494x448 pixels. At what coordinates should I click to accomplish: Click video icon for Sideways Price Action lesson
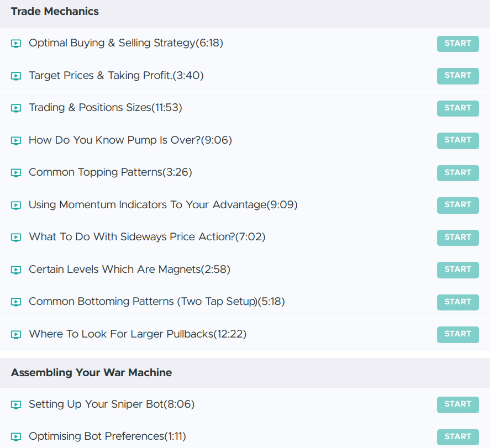[16, 238]
